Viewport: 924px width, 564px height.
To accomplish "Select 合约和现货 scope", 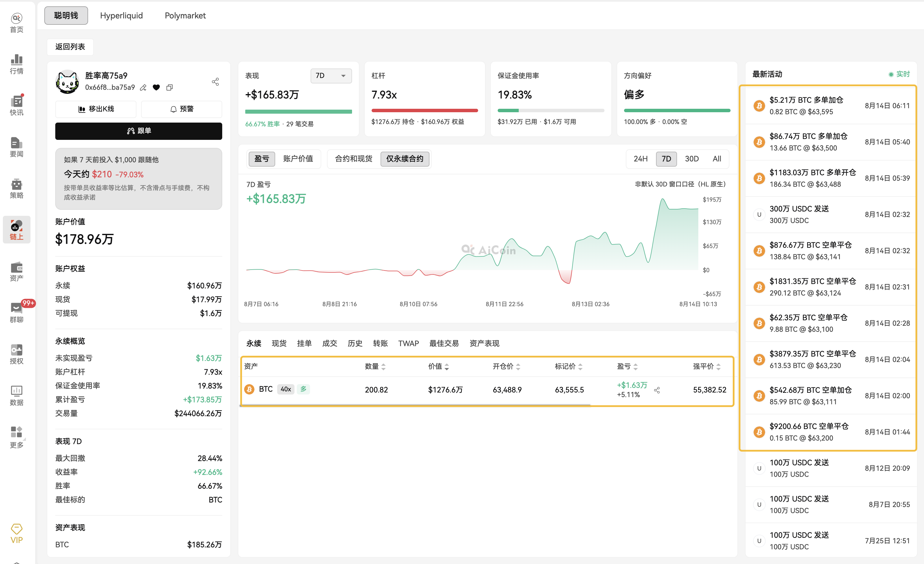I will tap(354, 159).
